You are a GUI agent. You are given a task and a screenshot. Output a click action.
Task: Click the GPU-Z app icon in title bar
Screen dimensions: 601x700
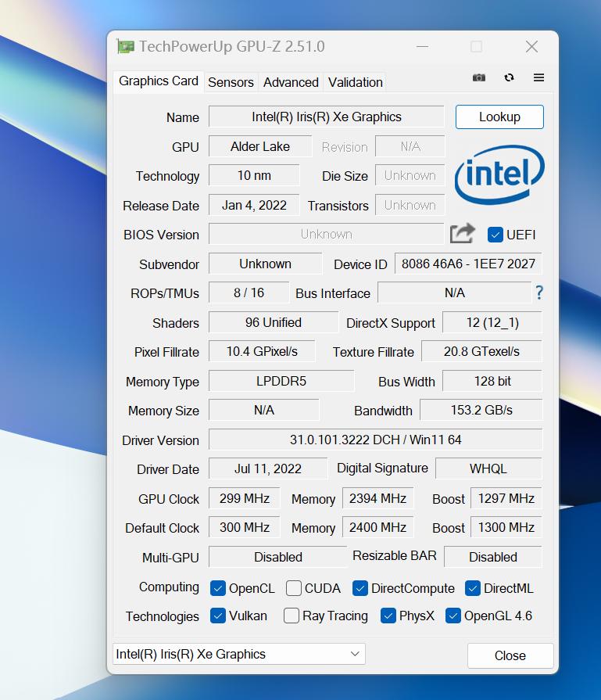click(x=125, y=46)
